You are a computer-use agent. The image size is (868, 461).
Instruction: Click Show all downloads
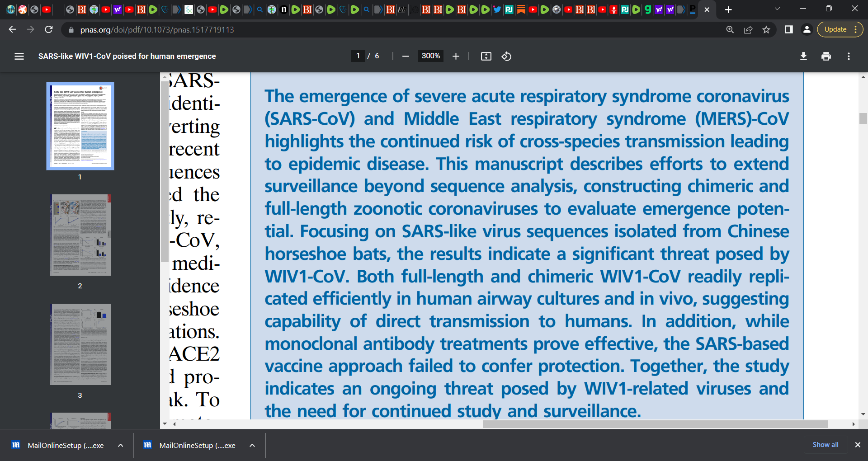826,445
